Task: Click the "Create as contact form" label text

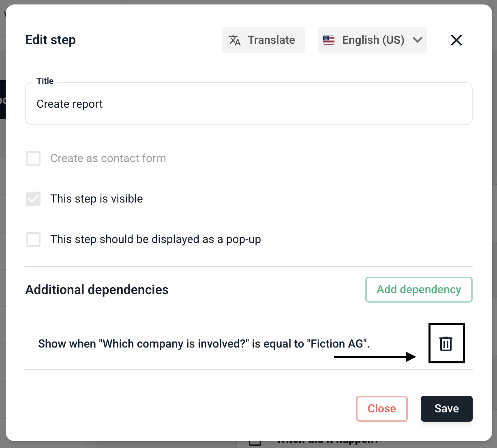Action: [x=108, y=158]
